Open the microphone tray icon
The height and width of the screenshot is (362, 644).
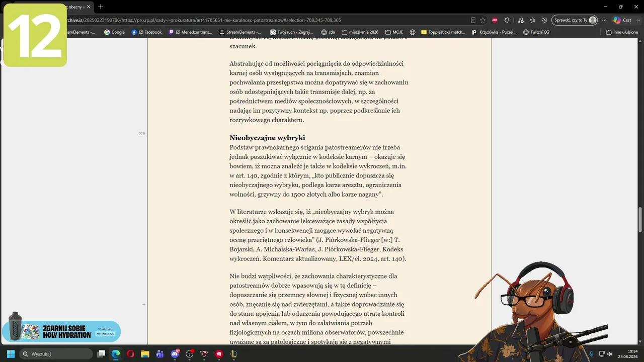click(x=591, y=354)
